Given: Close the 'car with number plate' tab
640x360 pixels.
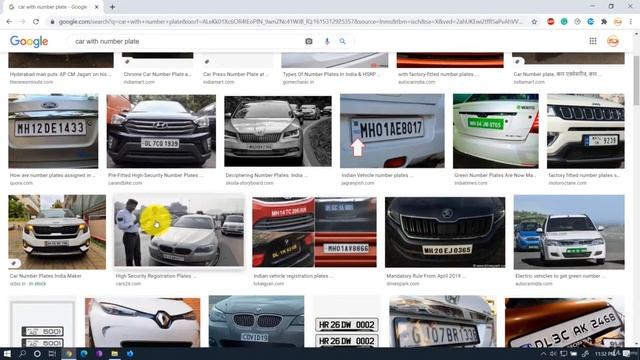Looking at the screenshot, I should 97,7.
